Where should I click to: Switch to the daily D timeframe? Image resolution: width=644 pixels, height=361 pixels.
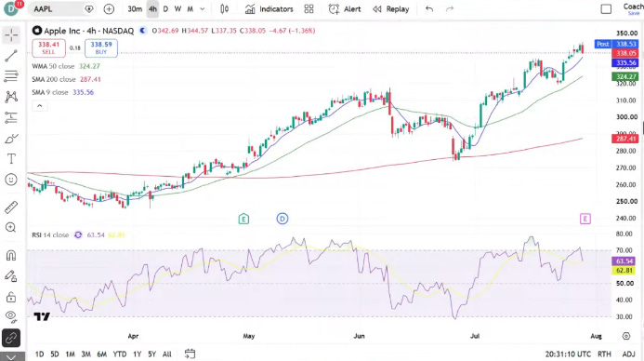pyautogui.click(x=165, y=9)
